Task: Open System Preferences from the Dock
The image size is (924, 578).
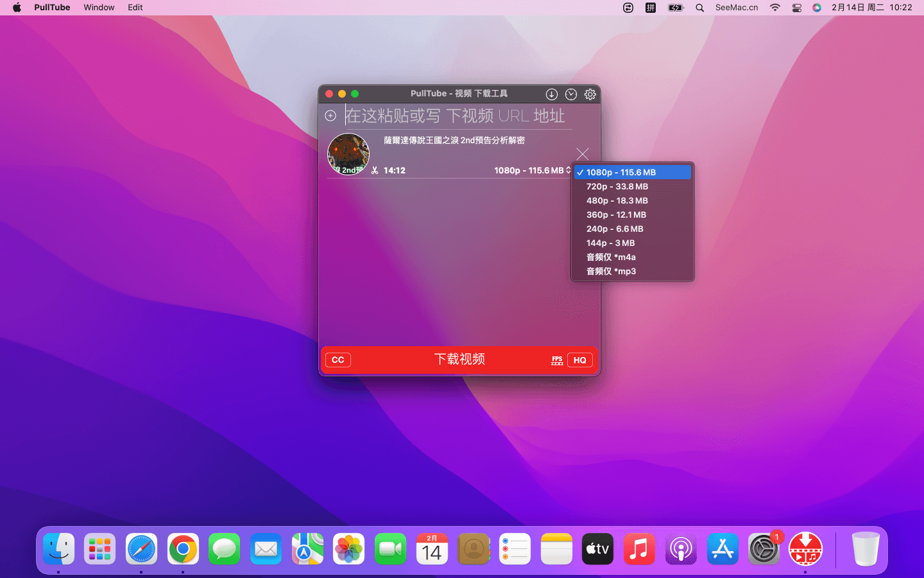Action: (764, 549)
